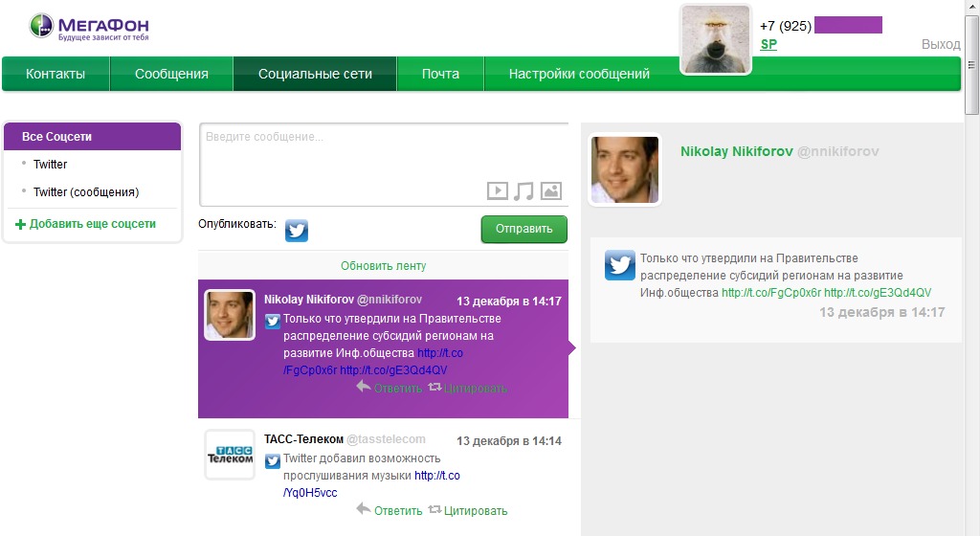The image size is (980, 536).
Task: Click the reply arrow icon under TACC-Телеком tweet
Action: point(363,509)
